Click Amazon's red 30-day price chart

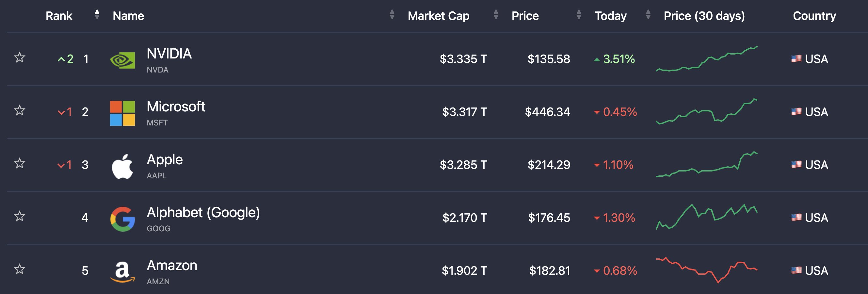[707, 270]
